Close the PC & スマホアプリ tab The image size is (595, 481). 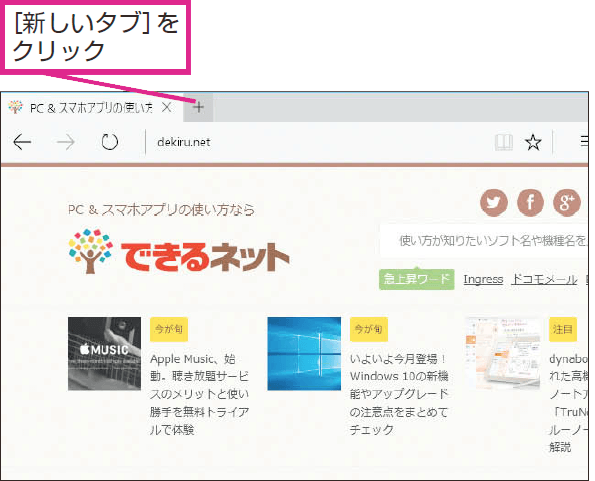[x=167, y=108]
